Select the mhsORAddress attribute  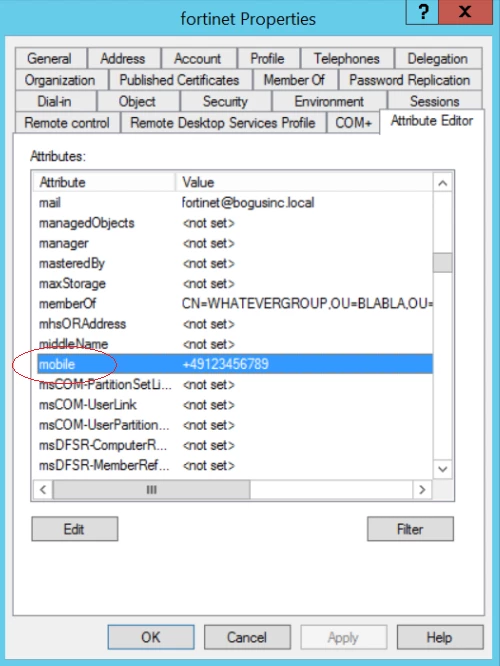click(x=233, y=324)
